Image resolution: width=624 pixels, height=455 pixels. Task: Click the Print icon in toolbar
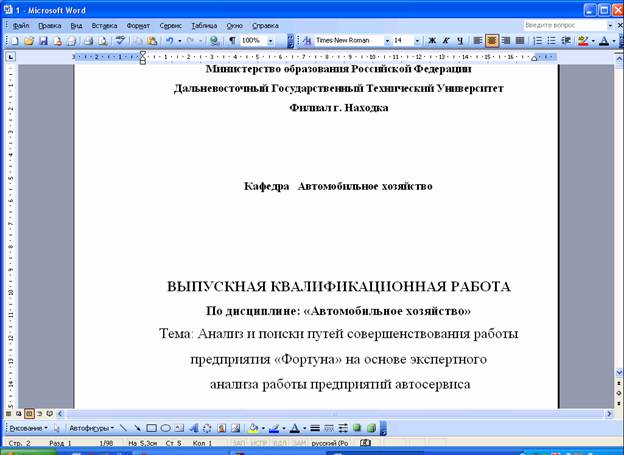(88, 41)
